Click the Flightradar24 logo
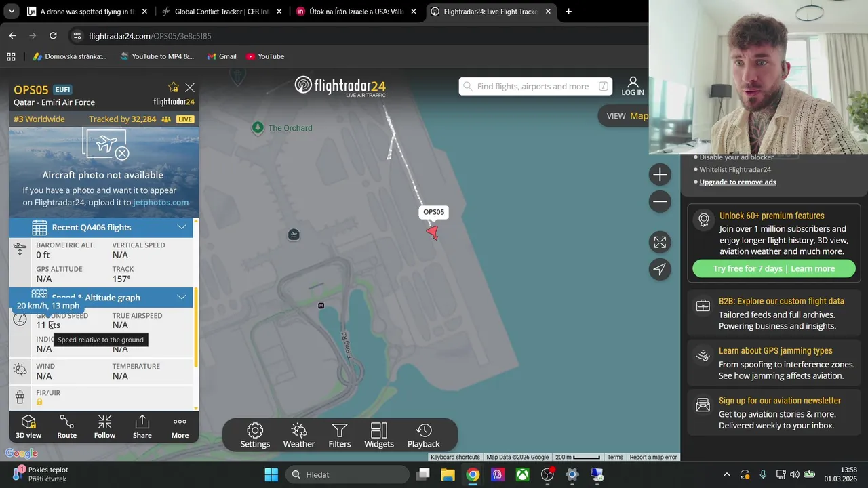Image resolution: width=868 pixels, height=488 pixels. point(340,86)
